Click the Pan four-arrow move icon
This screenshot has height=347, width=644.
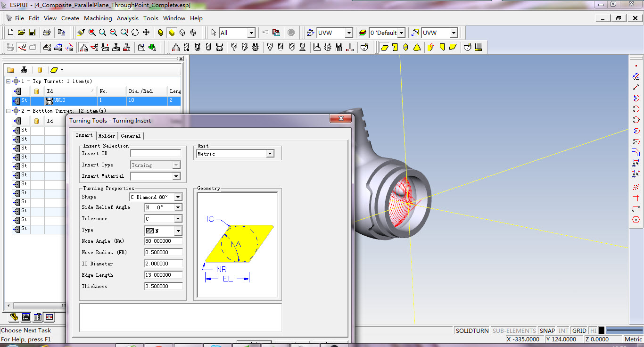click(x=146, y=33)
